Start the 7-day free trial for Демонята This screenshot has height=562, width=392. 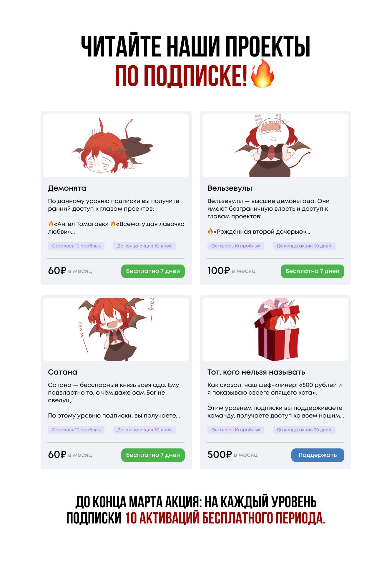[x=153, y=271]
